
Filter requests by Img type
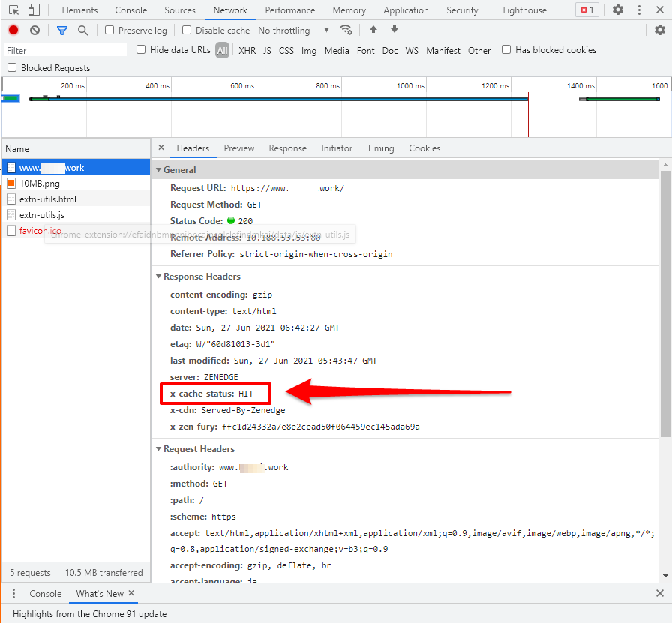[309, 50]
